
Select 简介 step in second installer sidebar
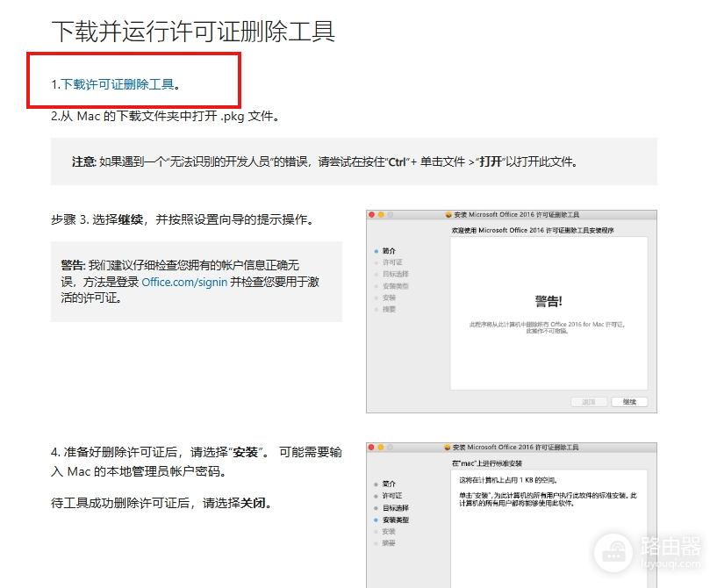click(389, 484)
